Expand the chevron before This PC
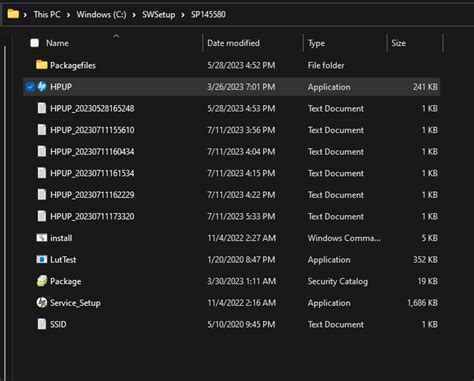This screenshot has height=381, width=474. [x=25, y=15]
